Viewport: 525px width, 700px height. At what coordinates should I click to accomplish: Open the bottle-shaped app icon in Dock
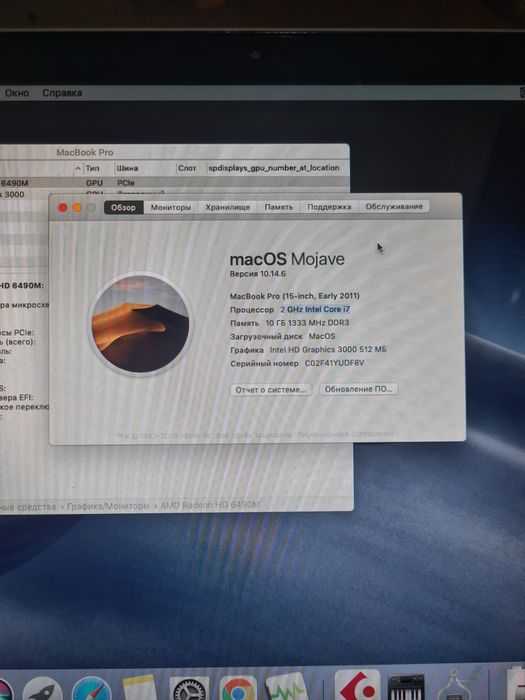(x=454, y=686)
